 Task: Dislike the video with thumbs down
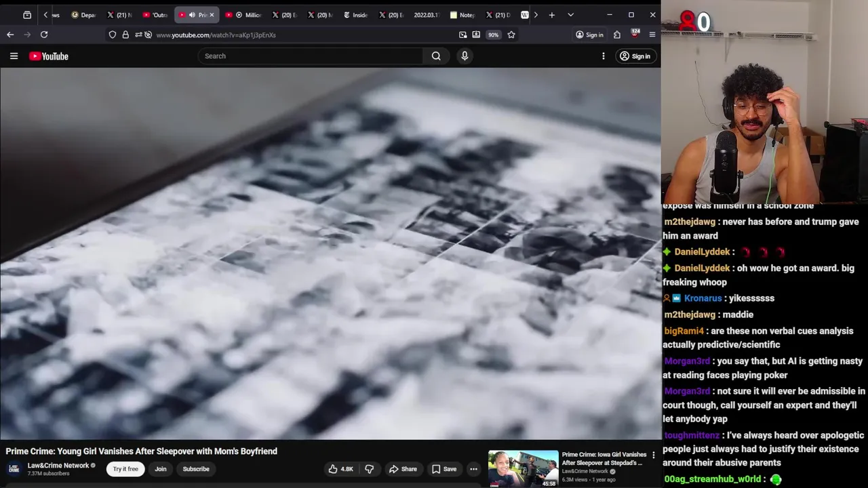click(370, 469)
